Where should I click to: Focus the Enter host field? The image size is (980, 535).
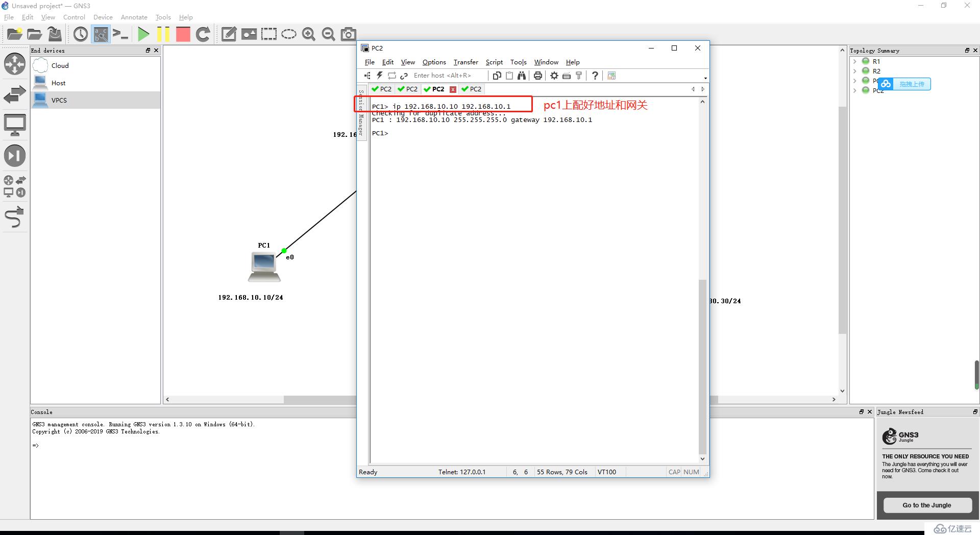click(448, 76)
